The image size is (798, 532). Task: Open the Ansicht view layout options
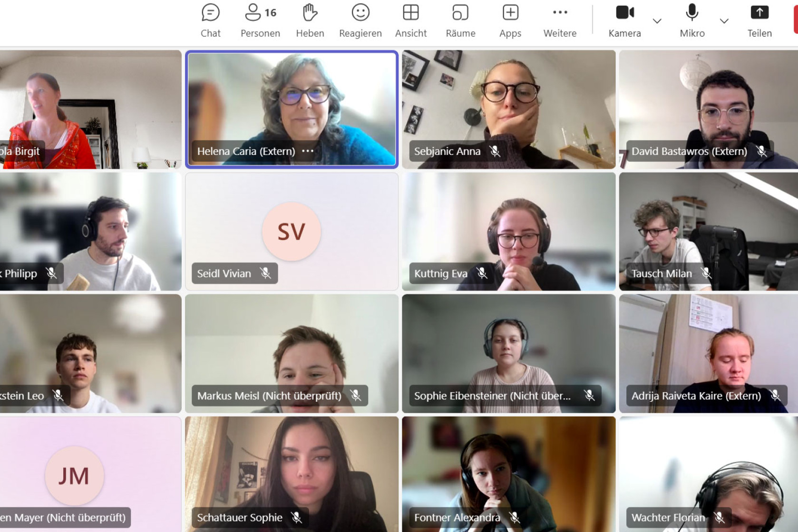tap(410, 20)
